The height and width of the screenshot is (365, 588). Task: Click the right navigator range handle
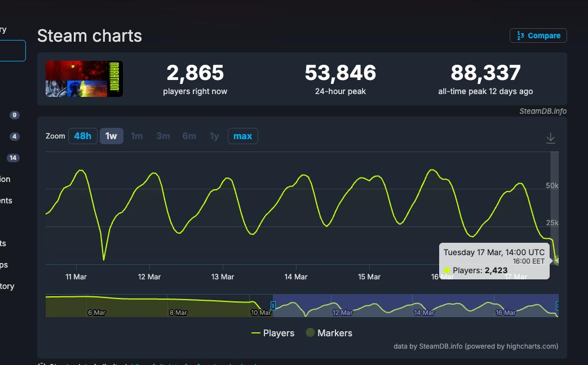coord(558,305)
